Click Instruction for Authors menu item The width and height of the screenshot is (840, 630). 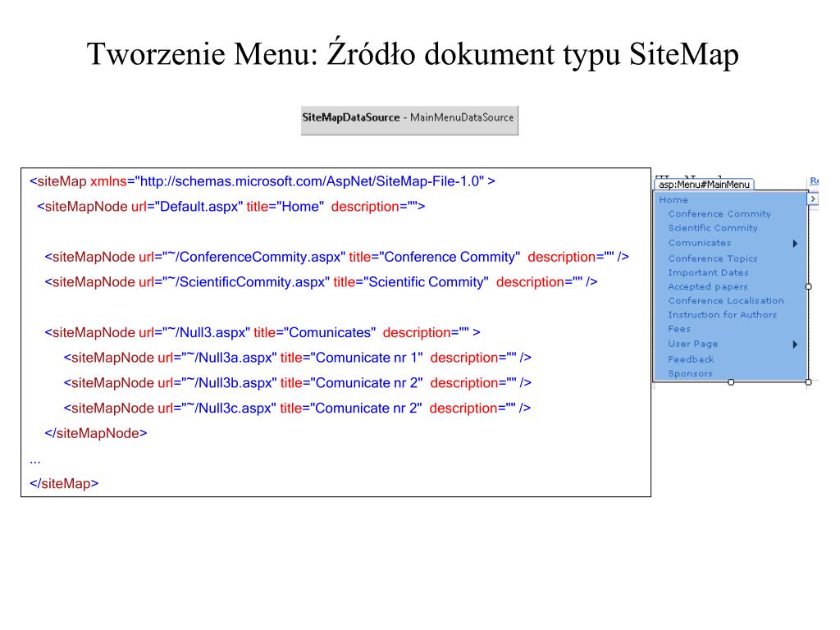click(x=723, y=314)
